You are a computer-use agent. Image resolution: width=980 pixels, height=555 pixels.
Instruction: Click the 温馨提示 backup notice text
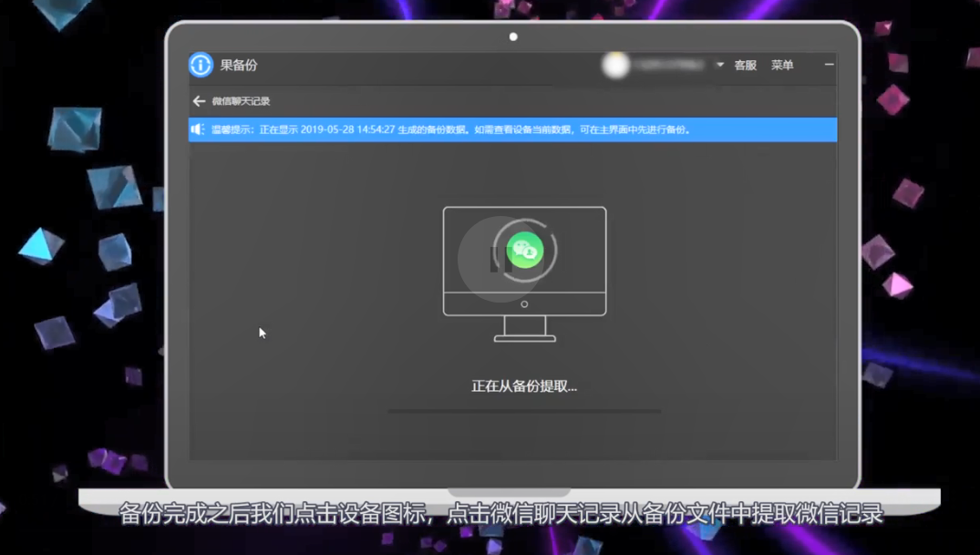[x=451, y=129]
